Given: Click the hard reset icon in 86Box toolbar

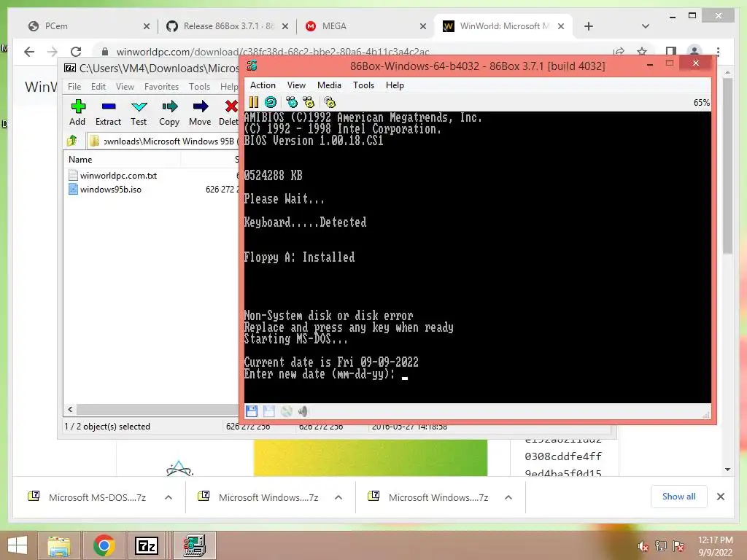Looking at the screenshot, I should (x=271, y=102).
